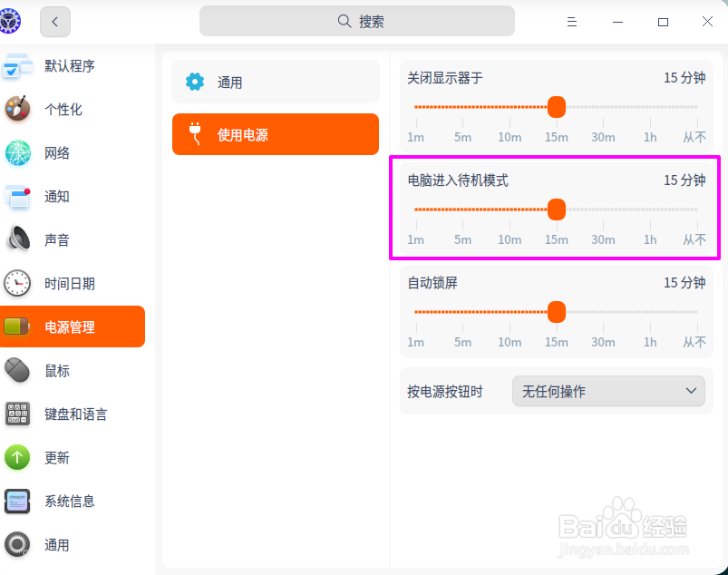Click 自动锁屏 slider handle
The image size is (728, 575).
coord(557,312)
